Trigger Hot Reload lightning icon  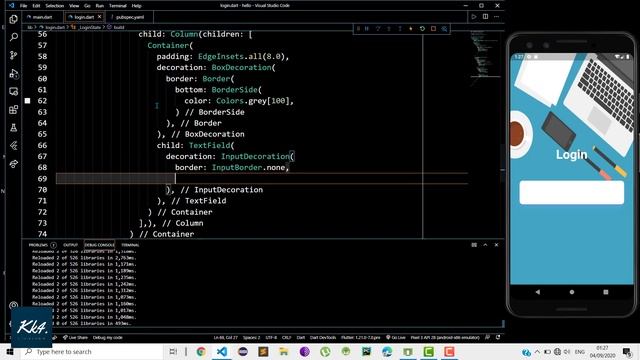(x=411, y=29)
